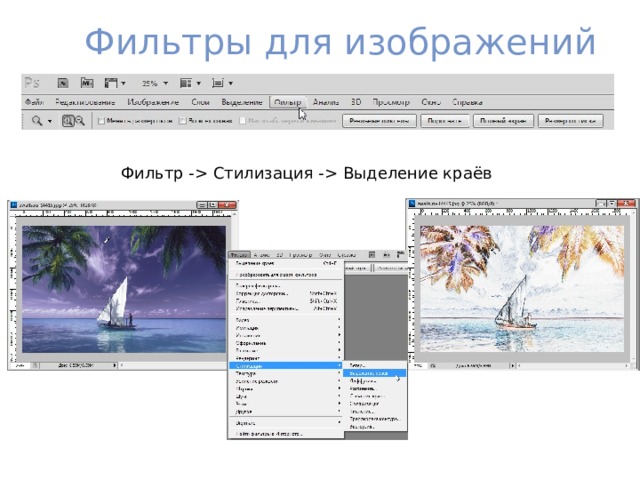Open the Слои menu

(x=200, y=102)
